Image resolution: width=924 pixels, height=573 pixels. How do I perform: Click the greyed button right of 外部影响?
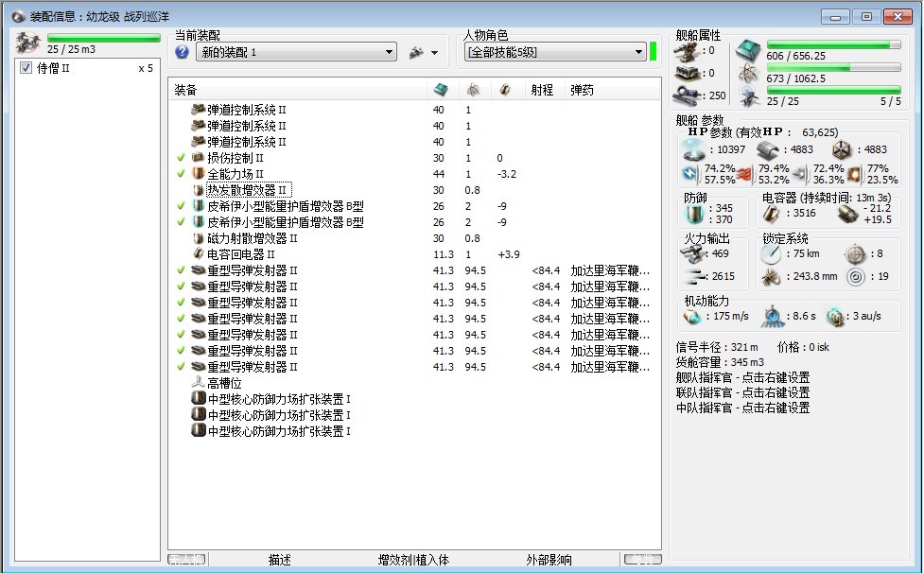pos(642,559)
